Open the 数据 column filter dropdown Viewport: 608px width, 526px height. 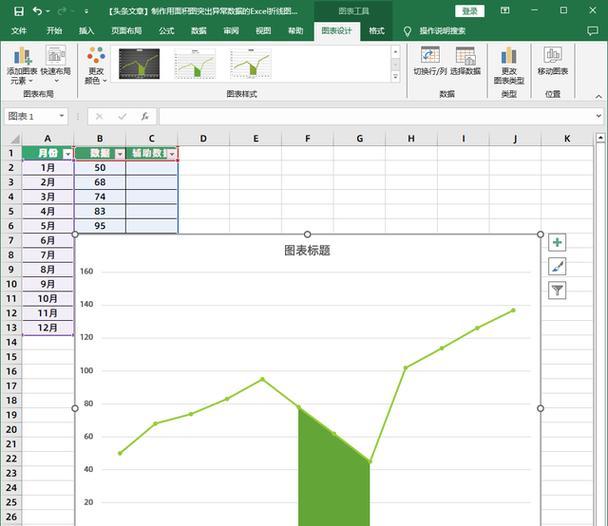[120, 154]
